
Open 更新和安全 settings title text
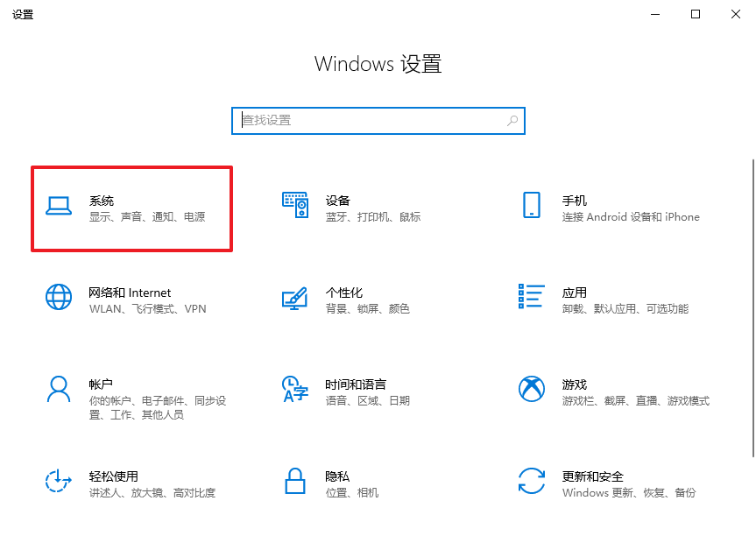[592, 476]
